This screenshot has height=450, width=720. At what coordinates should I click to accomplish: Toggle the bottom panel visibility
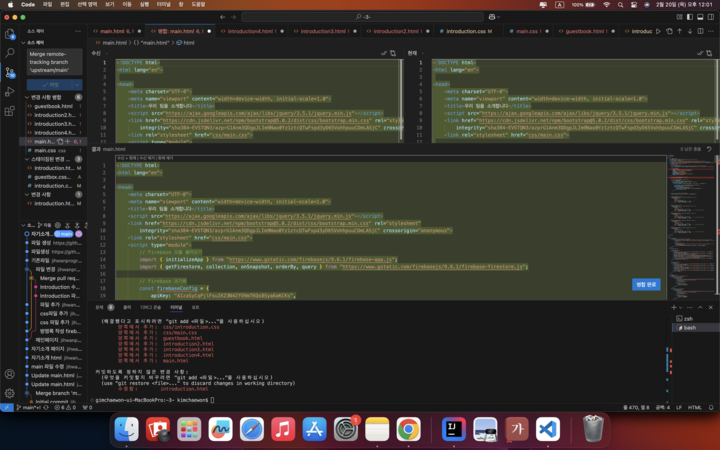700,17
